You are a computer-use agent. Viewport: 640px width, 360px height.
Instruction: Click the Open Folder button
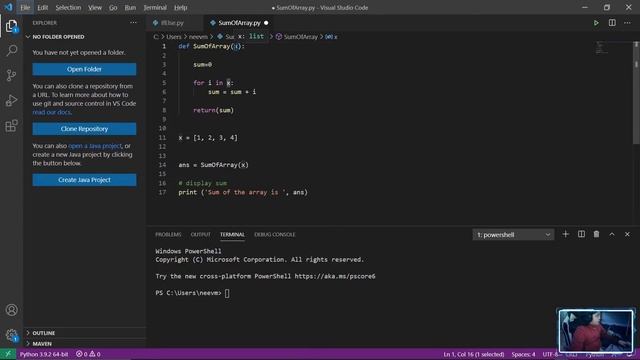pyautogui.click(x=84, y=69)
